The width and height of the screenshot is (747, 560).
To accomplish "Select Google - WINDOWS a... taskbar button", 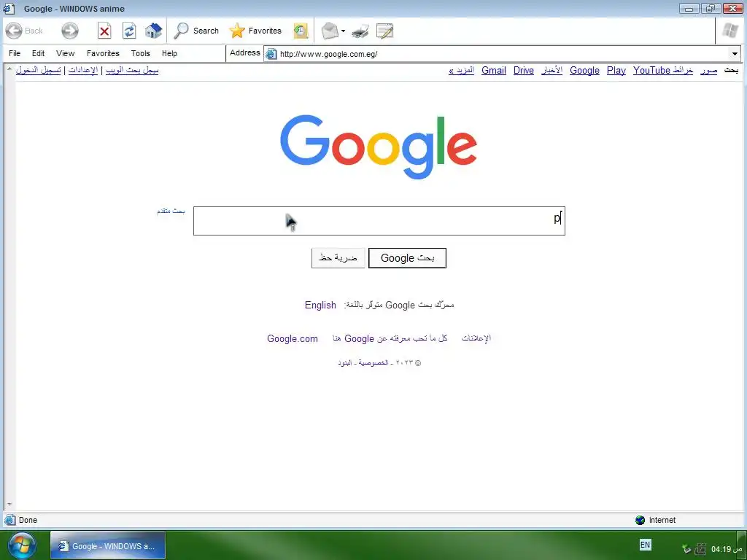I will coord(108,545).
